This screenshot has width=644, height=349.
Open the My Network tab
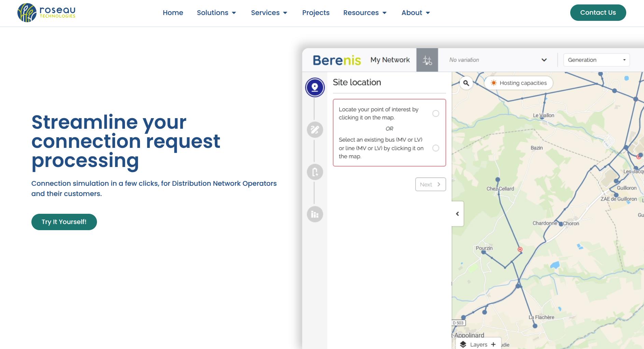click(x=390, y=60)
